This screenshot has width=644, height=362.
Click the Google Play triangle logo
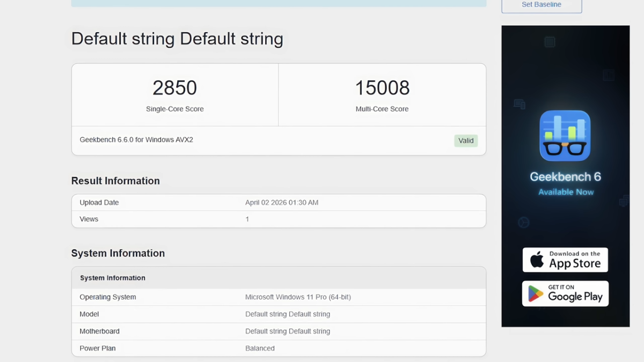click(x=536, y=294)
